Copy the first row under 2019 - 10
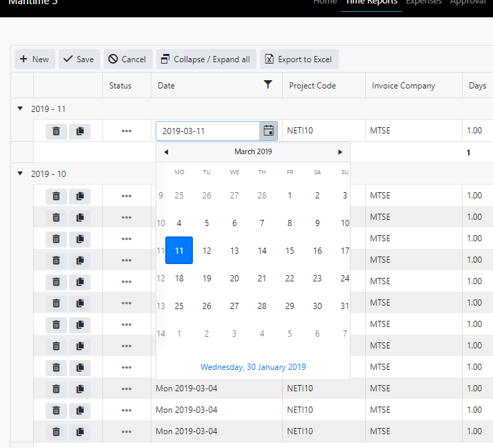The height and width of the screenshot is (448, 493). (x=80, y=196)
